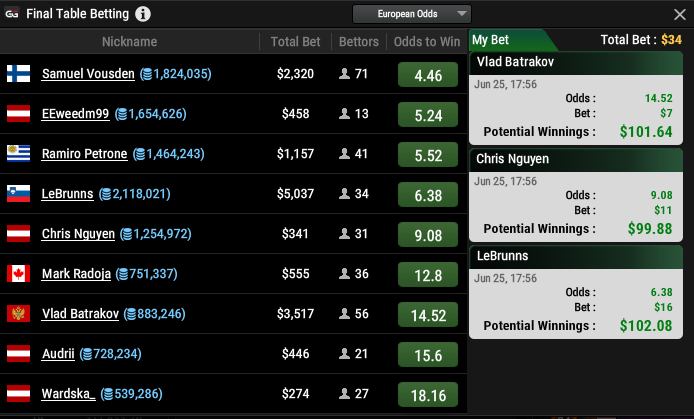The image size is (694, 419).
Task: Click the Canada flag beside Mark Radoja
Action: [18, 274]
